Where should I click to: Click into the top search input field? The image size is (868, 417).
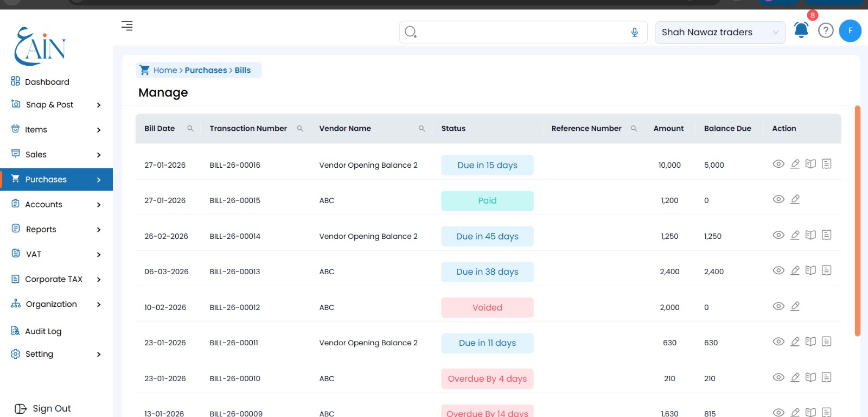coord(523,32)
